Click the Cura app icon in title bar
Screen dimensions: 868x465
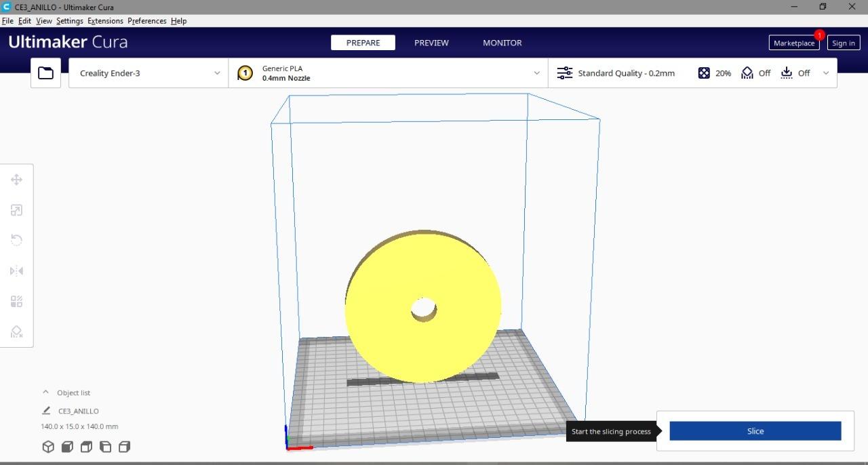point(6,7)
